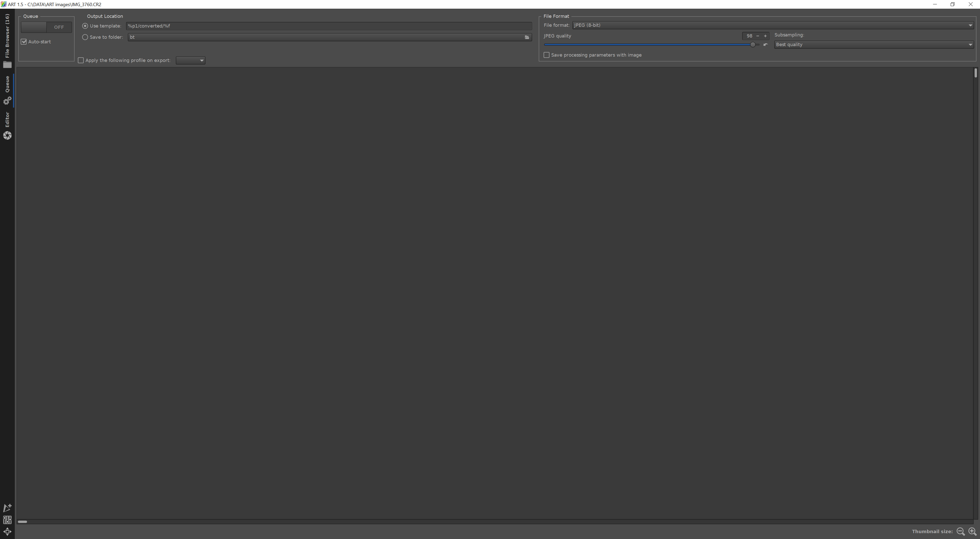
Task: Open the Subsampling Best quality dropdown
Action: 874,45
